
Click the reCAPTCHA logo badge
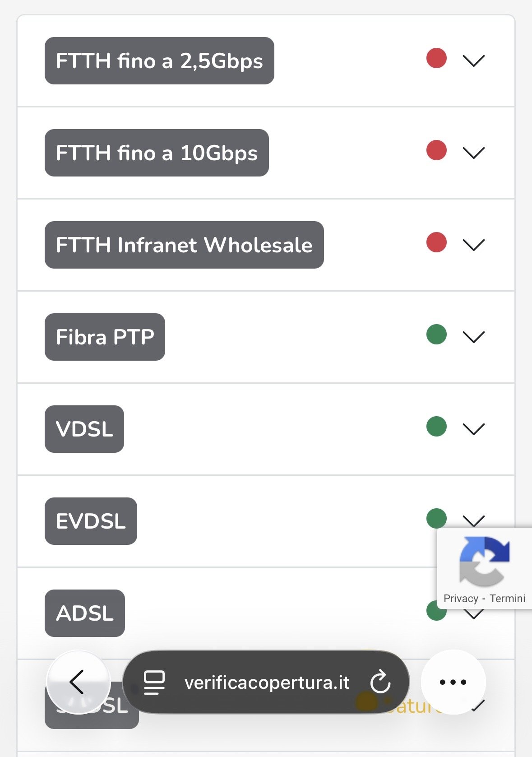point(484,562)
